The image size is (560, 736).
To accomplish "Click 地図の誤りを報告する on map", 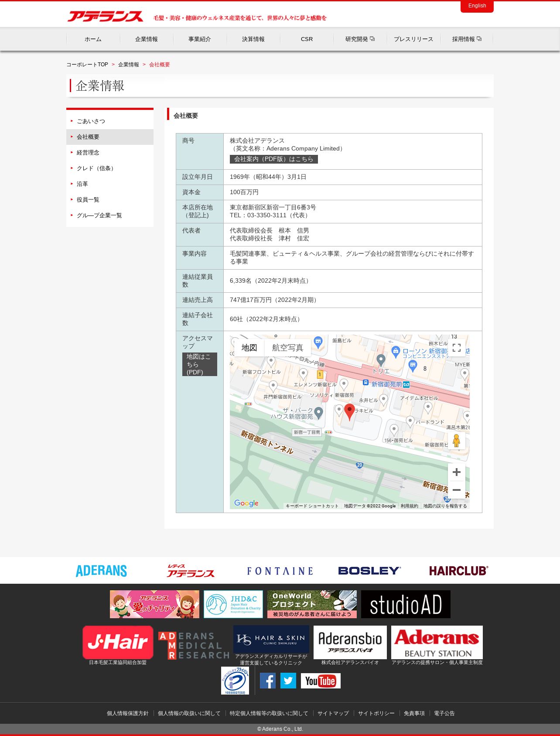I will click(x=445, y=506).
